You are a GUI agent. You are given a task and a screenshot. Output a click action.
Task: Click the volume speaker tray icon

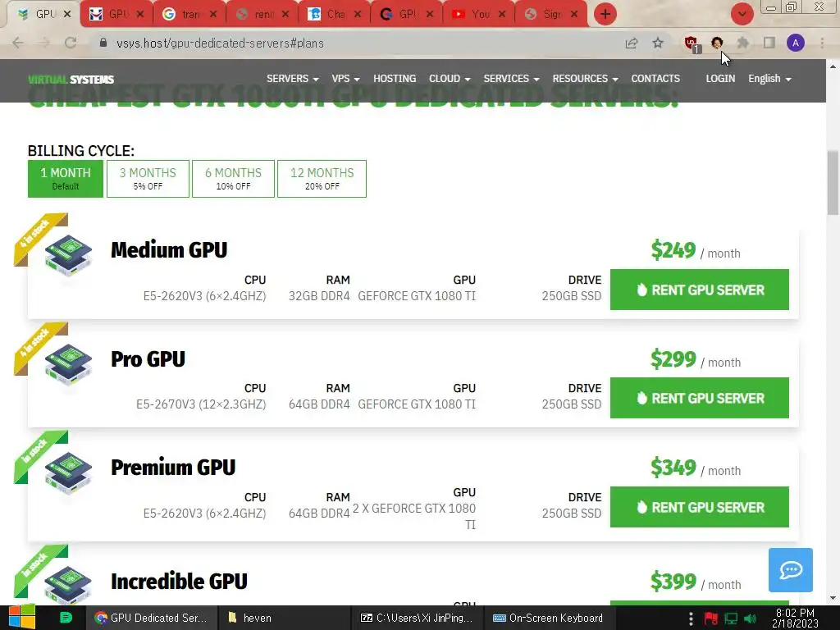[x=751, y=619]
